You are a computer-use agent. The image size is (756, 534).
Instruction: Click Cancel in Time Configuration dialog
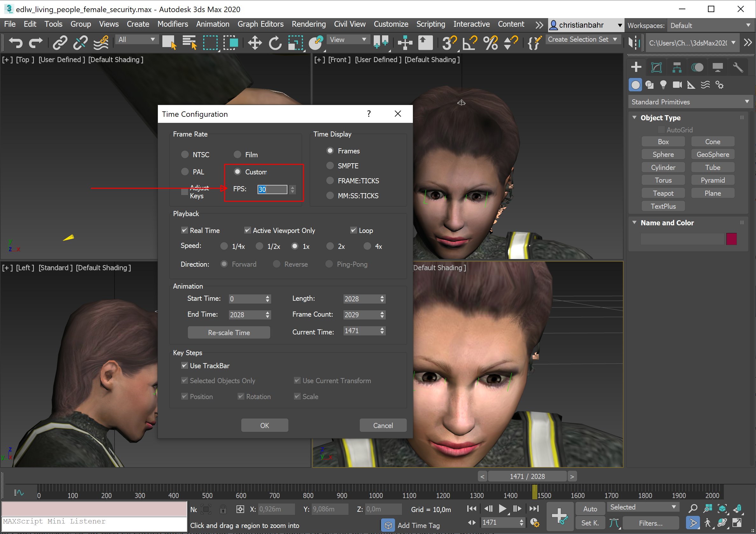tap(383, 425)
